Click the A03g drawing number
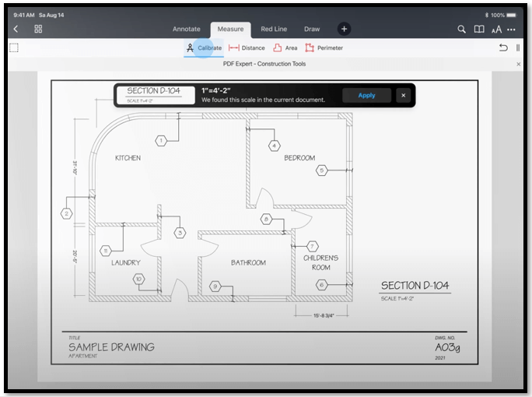532x397 pixels. pos(447,347)
